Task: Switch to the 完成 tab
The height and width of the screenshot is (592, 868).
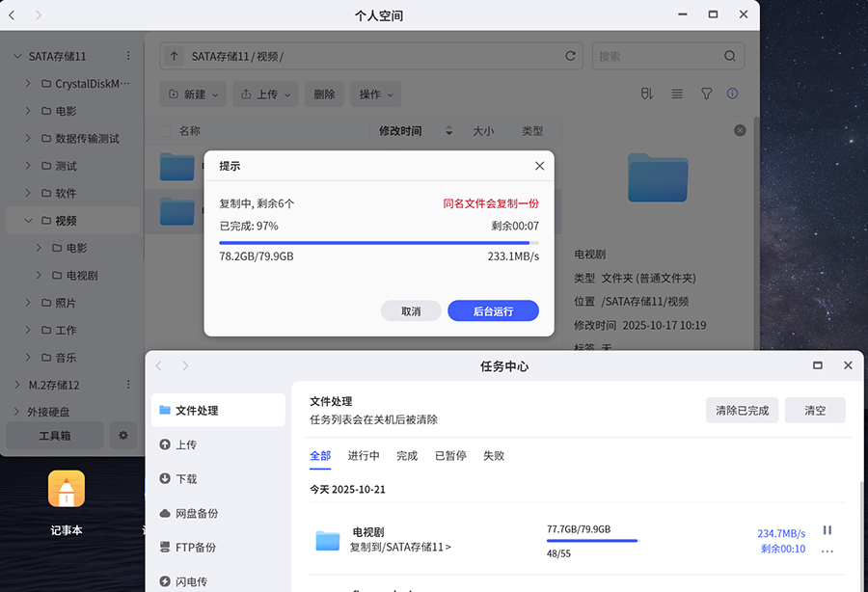Action: pos(407,456)
